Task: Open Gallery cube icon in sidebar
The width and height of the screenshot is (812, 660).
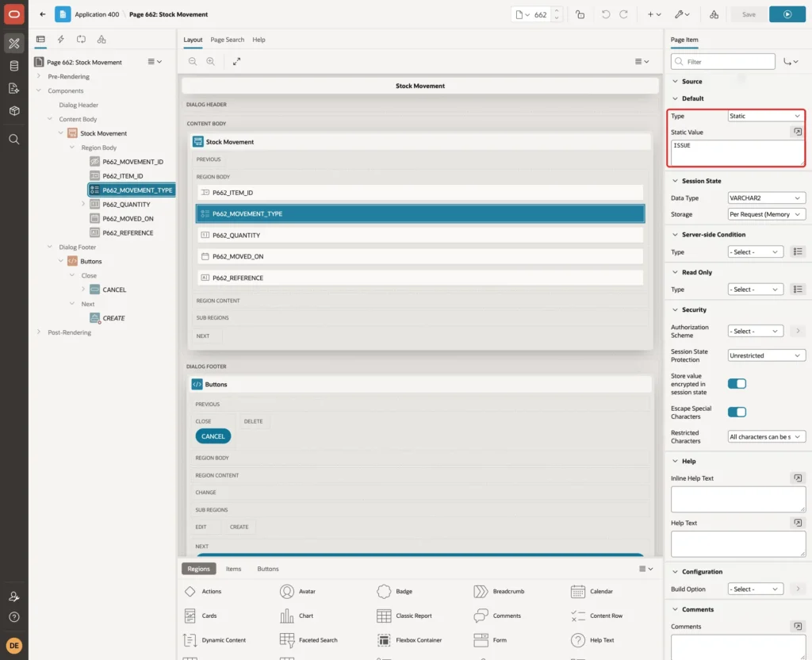Action: click(x=14, y=111)
